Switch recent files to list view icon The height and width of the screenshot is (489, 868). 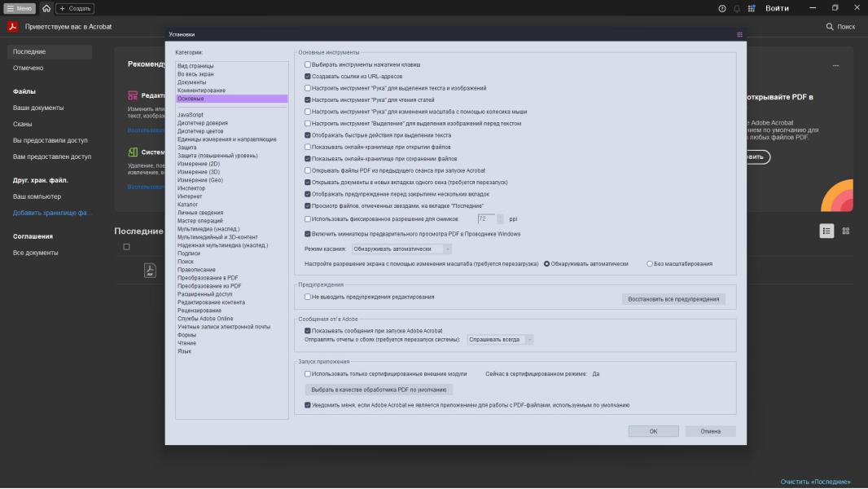(x=826, y=231)
